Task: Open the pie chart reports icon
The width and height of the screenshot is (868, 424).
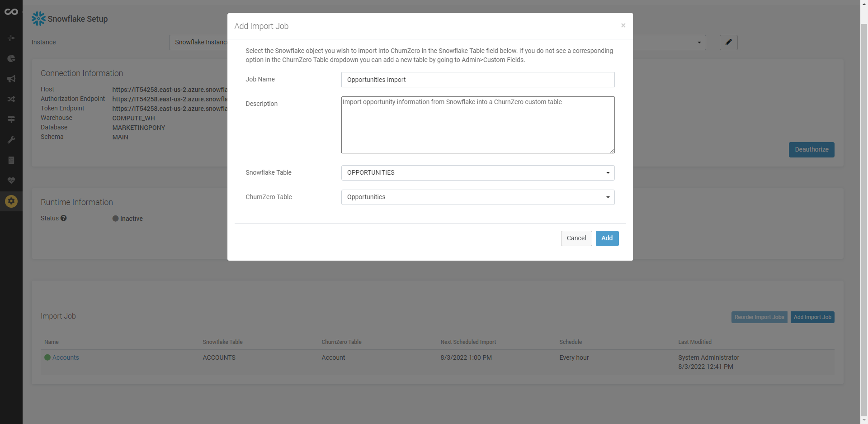Action: click(11, 58)
